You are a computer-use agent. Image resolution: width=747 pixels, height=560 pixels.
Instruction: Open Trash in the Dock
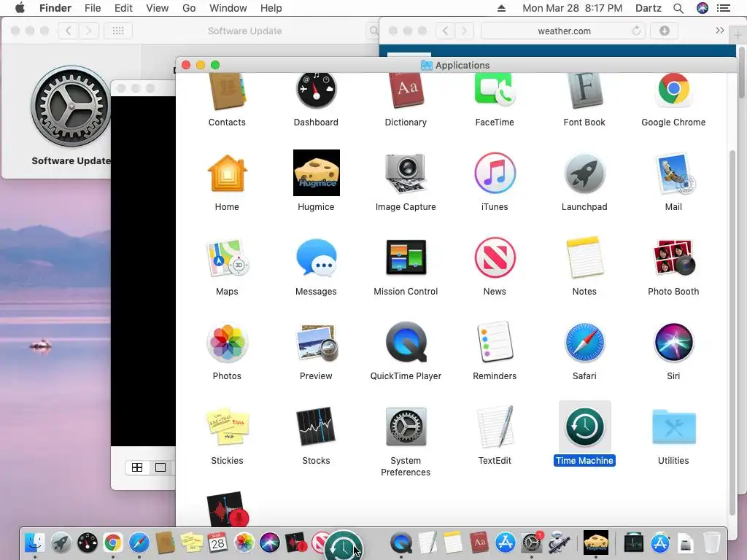[711, 542]
